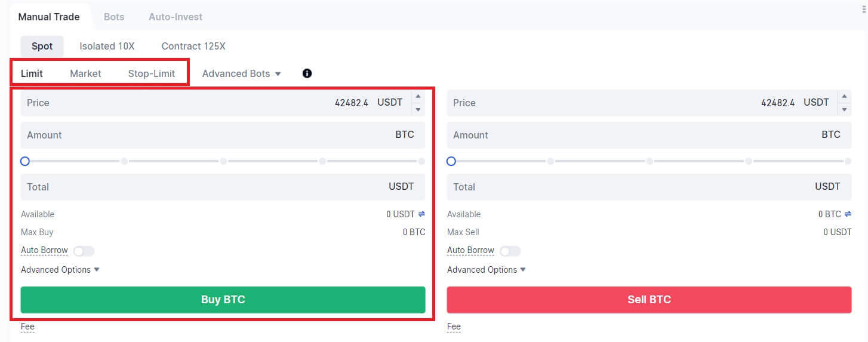Viewport: 868px width, 342px height.
Task: Open the Auto-Invest tab
Action: (x=176, y=17)
